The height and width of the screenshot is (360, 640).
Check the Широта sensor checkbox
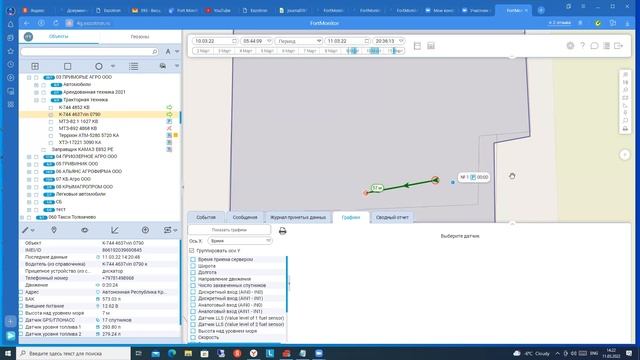[193, 266]
